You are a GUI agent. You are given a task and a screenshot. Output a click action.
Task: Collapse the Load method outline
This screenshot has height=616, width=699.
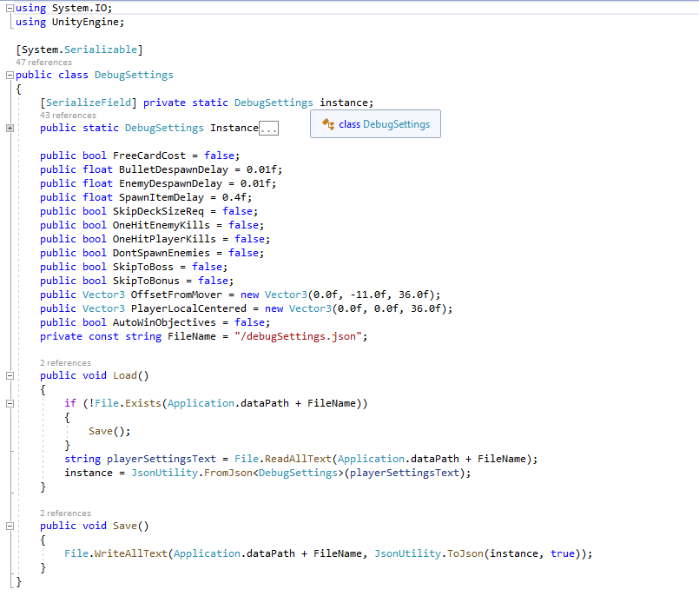click(x=10, y=375)
